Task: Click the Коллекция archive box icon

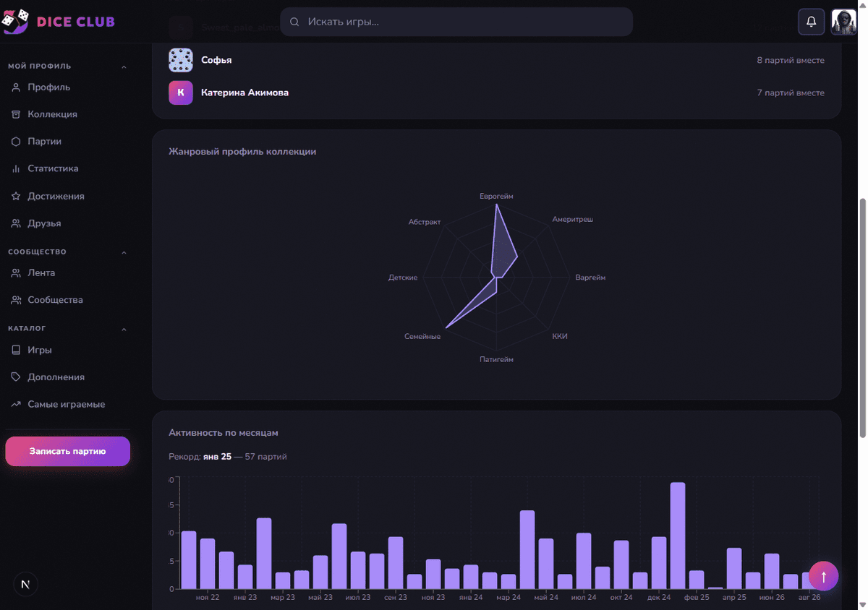Action: tap(16, 114)
